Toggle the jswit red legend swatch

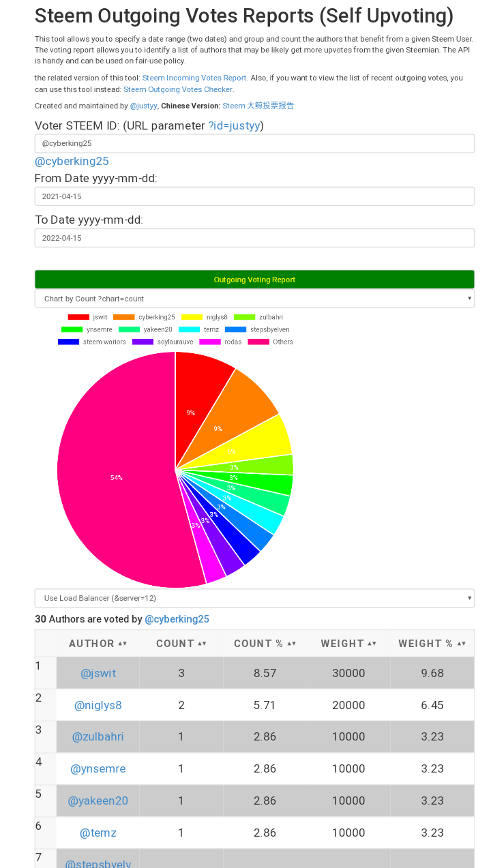(x=78, y=317)
